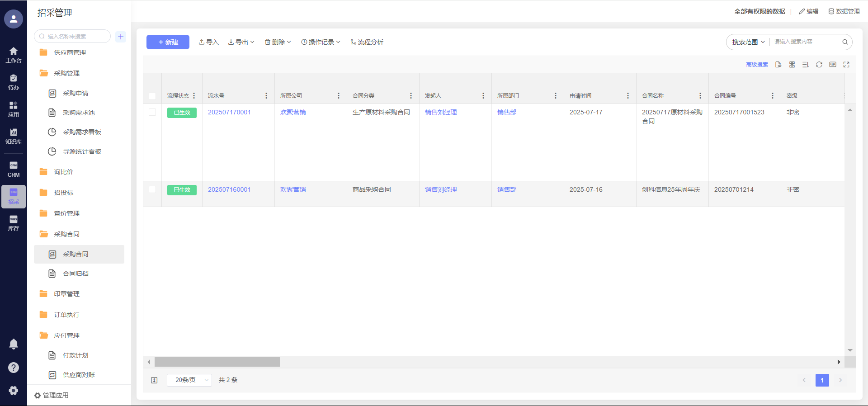868x406 pixels.
Task: Click the horizontal scrollbar thumb under table
Action: tap(217, 362)
